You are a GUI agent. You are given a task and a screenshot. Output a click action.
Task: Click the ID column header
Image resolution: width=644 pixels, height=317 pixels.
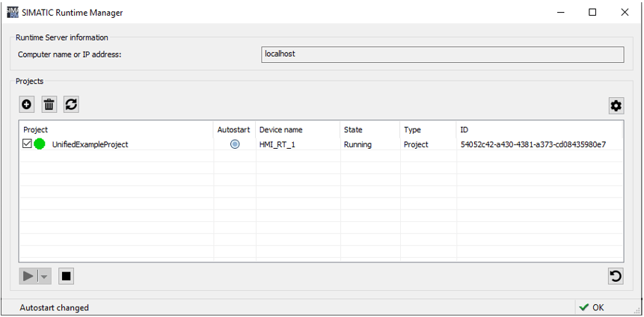pos(464,130)
